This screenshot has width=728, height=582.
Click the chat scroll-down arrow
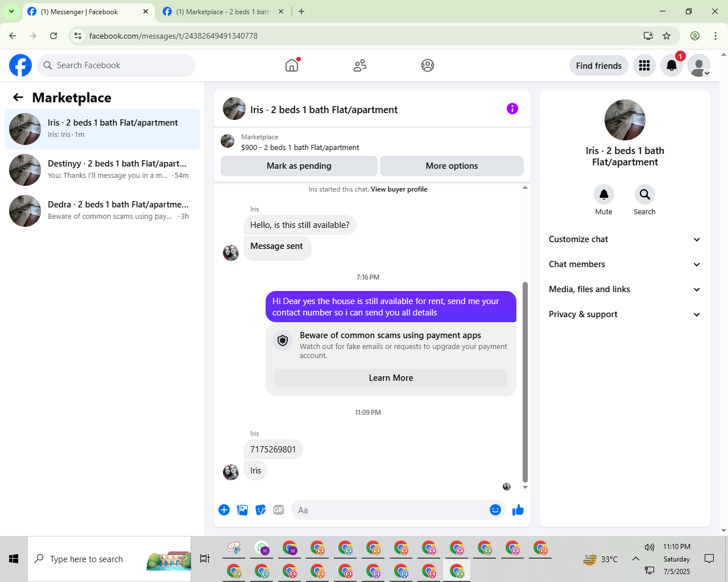(x=525, y=487)
